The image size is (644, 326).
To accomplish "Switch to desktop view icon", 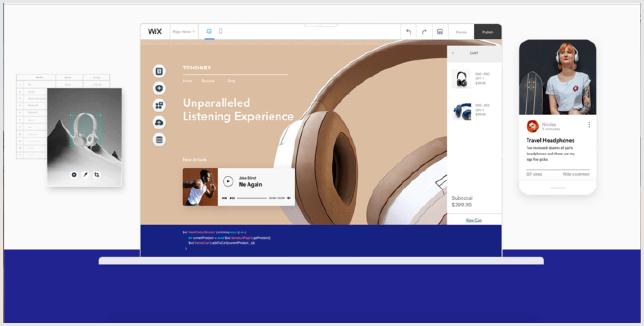I will click(x=209, y=31).
